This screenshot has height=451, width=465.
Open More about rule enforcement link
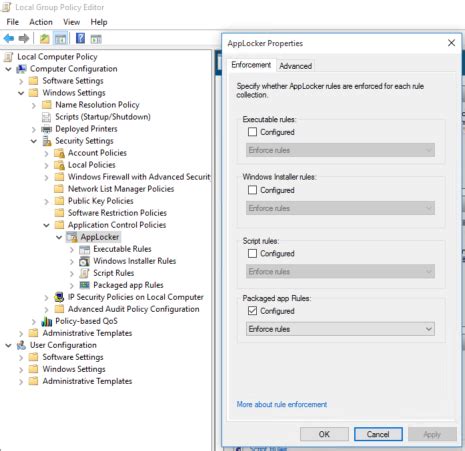point(282,405)
